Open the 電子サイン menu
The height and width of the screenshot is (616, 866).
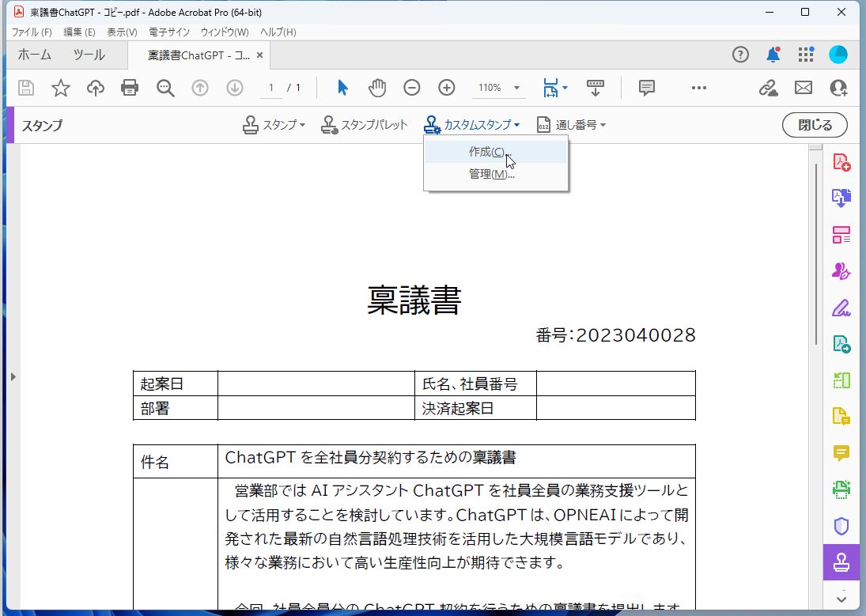point(169,32)
